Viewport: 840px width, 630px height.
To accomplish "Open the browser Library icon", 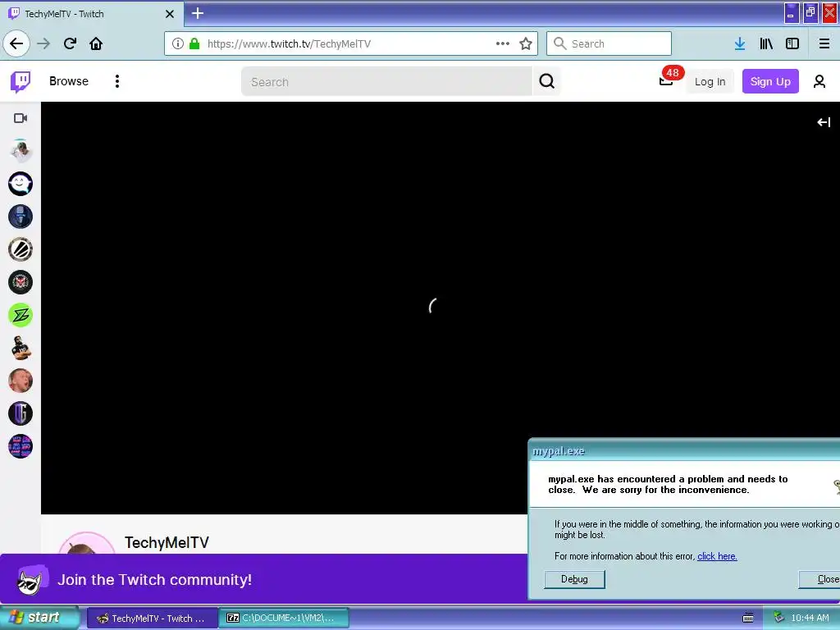I will tap(766, 43).
